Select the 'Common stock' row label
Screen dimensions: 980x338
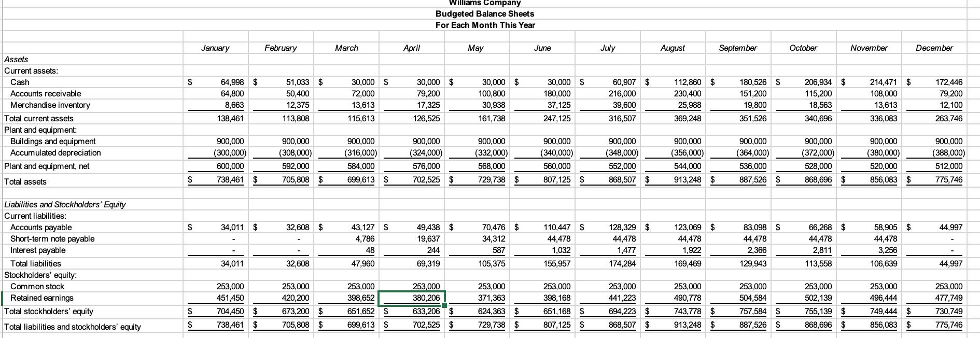[37, 286]
